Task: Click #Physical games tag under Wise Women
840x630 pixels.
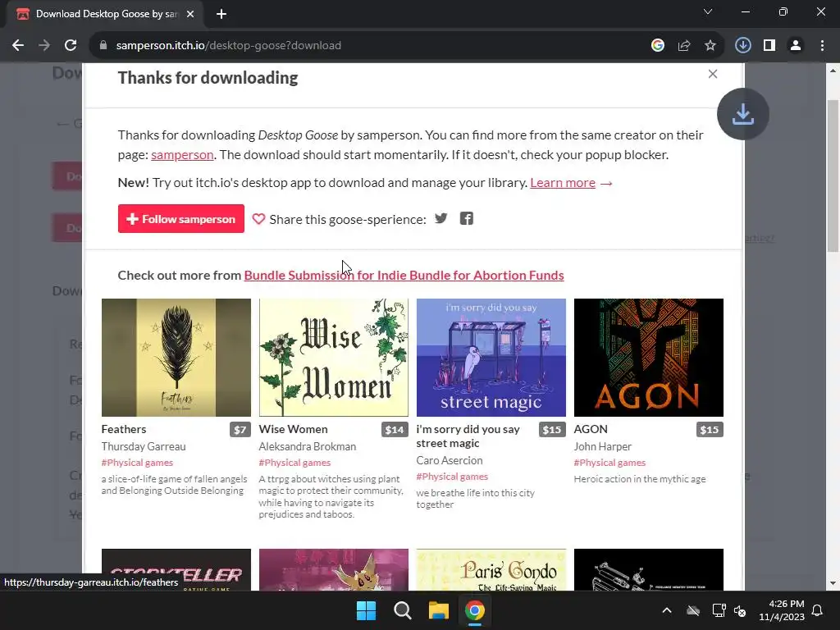Action: [294, 463]
